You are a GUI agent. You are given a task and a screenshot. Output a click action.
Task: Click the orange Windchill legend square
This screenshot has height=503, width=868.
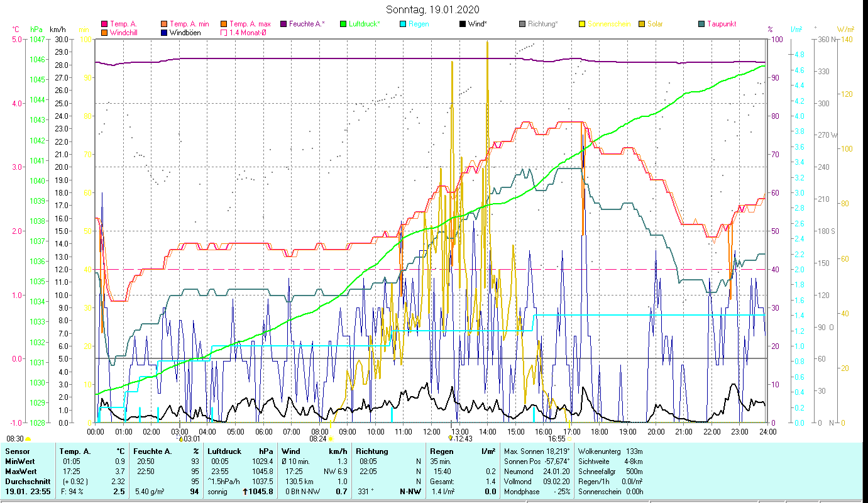(x=104, y=33)
